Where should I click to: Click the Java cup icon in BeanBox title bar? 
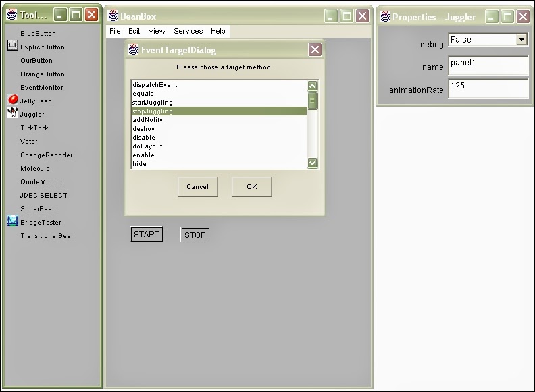tap(113, 16)
